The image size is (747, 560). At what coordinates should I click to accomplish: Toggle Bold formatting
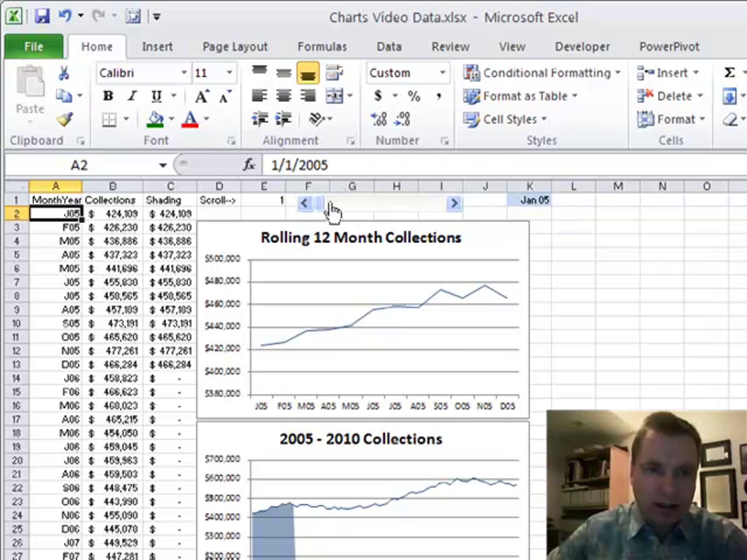pos(108,96)
